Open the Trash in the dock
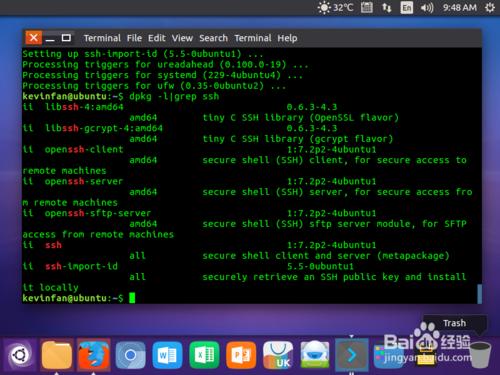Image resolution: width=500 pixels, height=375 pixels. [480, 355]
